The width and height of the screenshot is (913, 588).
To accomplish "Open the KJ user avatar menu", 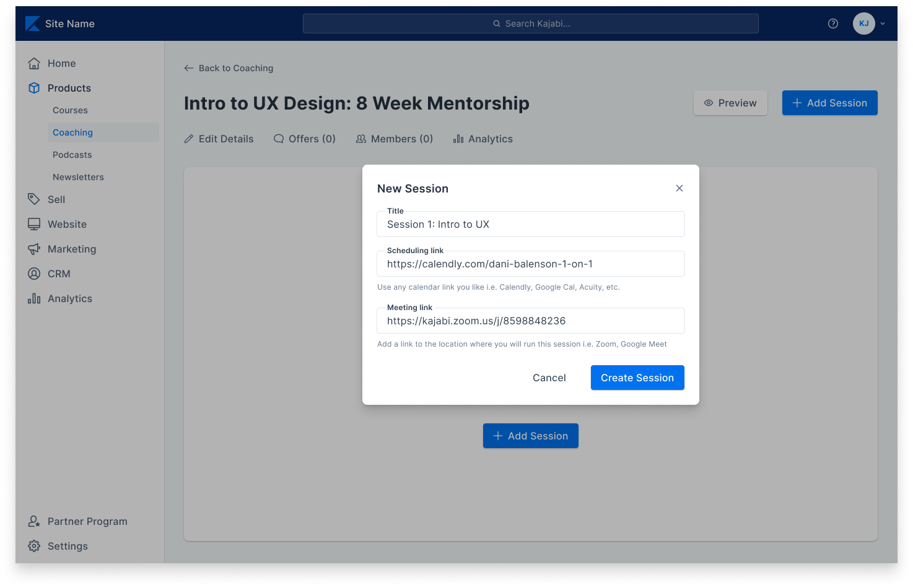I will (863, 24).
